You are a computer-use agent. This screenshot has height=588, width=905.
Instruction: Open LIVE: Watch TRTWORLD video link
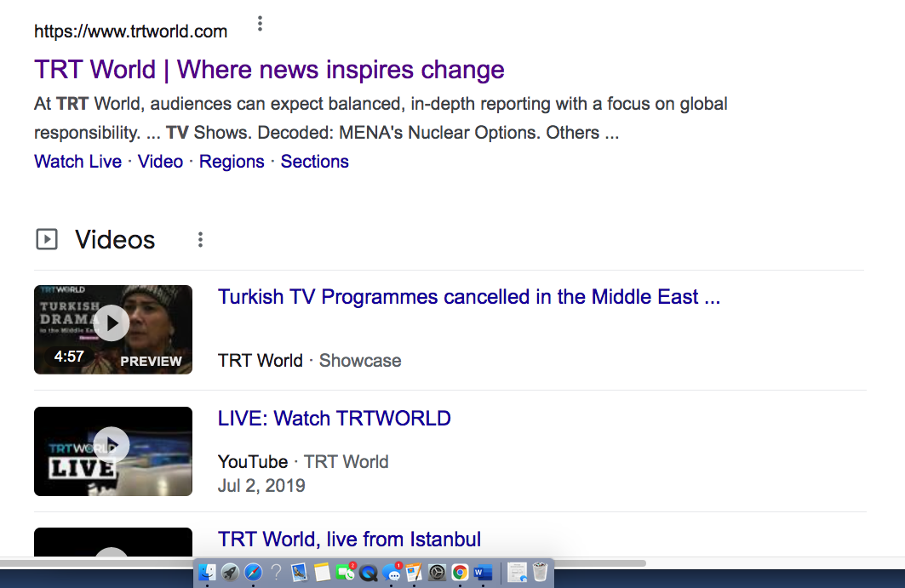335,419
